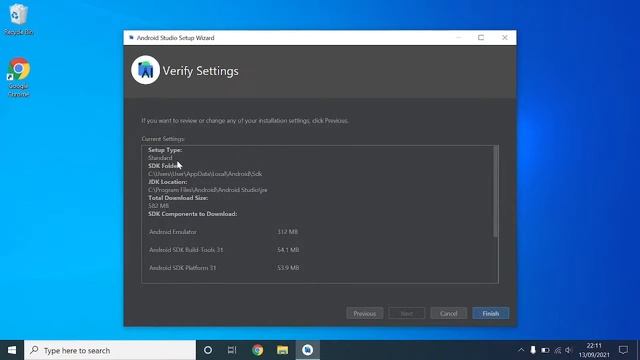The height and width of the screenshot is (360, 640).
Task: Open Task View on the taskbar
Action: click(x=232, y=350)
